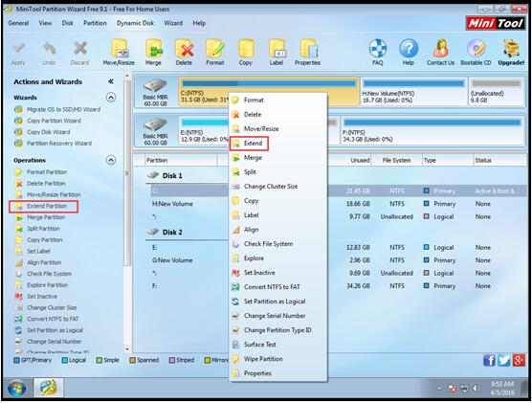Click the Windows Start orb
The image size is (532, 403).
pos(16,389)
